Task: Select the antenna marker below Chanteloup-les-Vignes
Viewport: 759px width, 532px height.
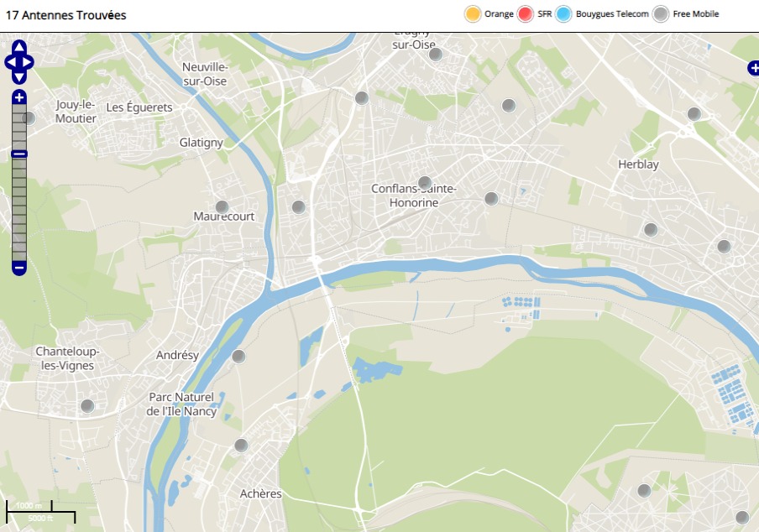Action: point(87,405)
